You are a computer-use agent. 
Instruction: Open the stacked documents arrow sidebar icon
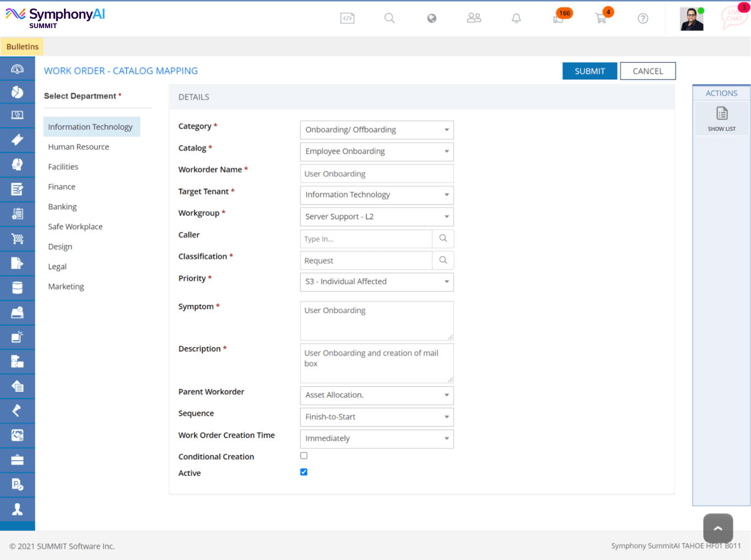coord(17,386)
